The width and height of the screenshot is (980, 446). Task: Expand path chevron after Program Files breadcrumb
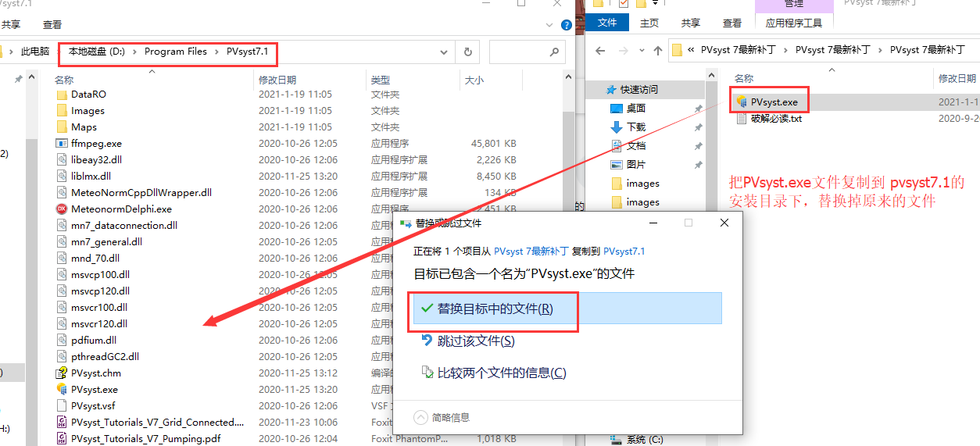[x=216, y=52]
